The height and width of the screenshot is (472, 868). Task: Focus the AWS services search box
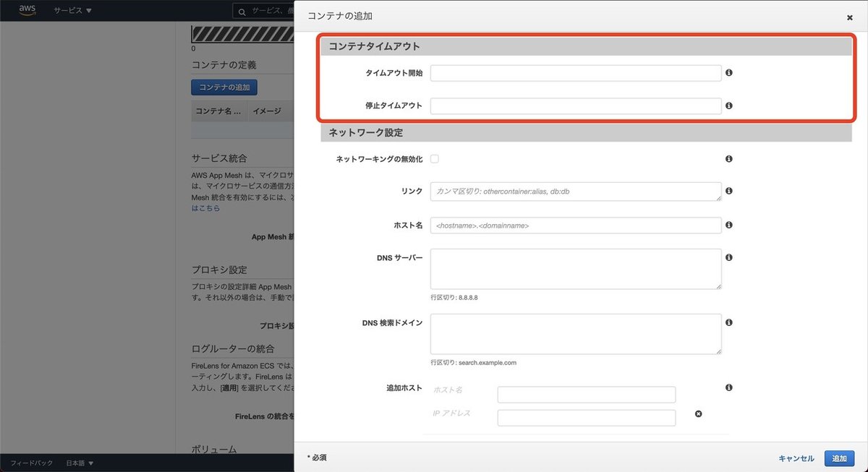tap(263, 11)
